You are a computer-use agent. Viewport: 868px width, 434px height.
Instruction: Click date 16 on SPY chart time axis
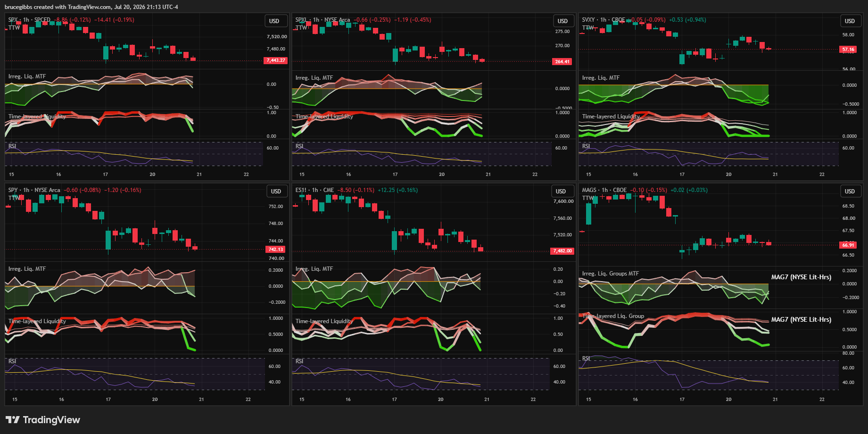coord(61,400)
